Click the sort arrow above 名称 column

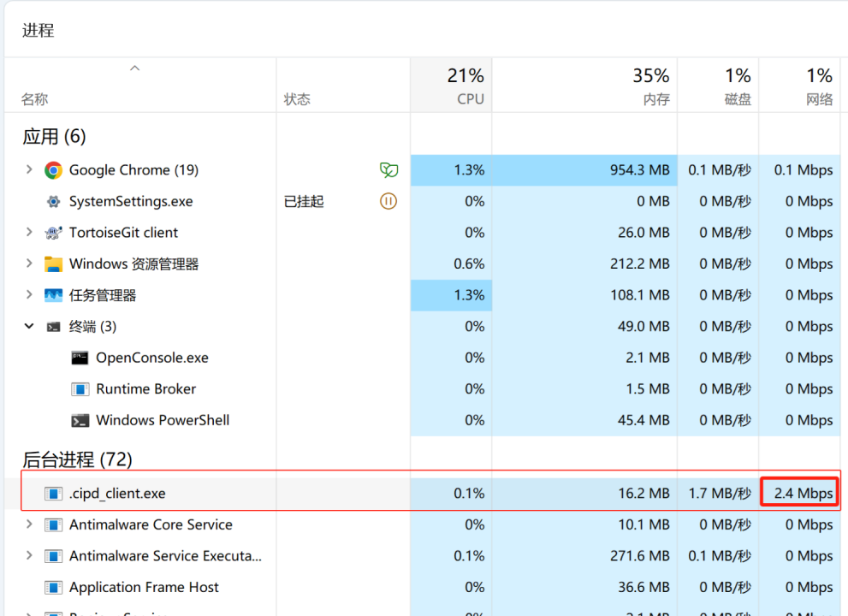pyautogui.click(x=134, y=68)
